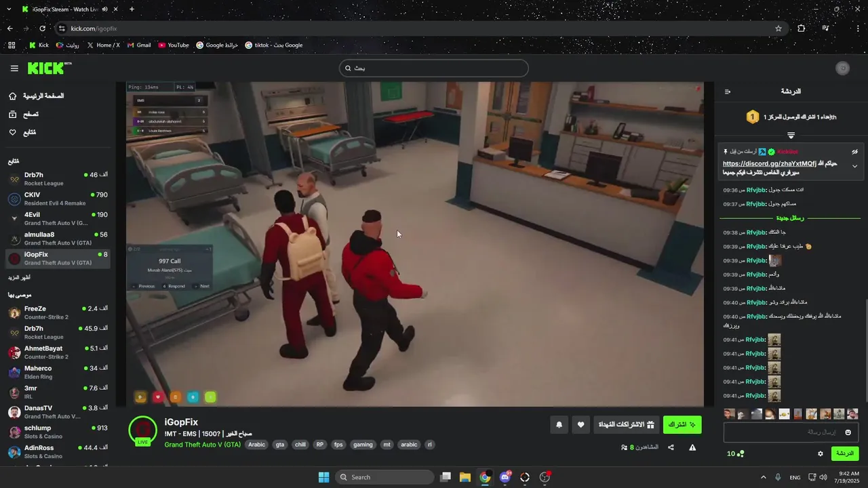The height and width of the screenshot is (488, 868).
Task: Expand the gift leaderboard arrow
Action: click(791, 136)
